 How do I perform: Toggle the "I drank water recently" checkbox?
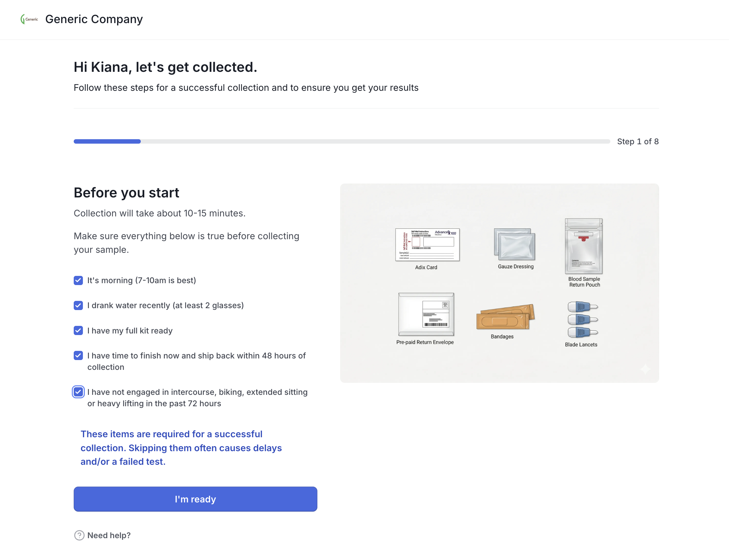(78, 305)
